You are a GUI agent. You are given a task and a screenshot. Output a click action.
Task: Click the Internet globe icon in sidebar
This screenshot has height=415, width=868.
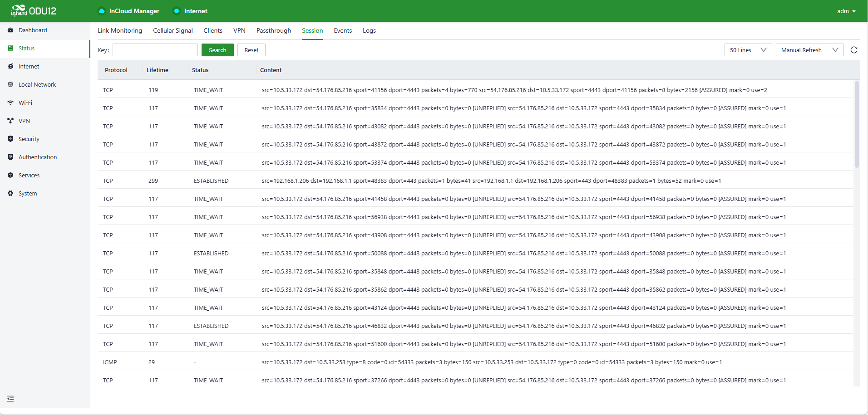10,67
